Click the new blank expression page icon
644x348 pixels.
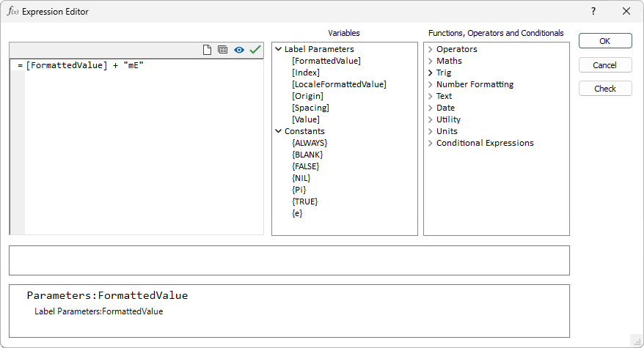click(207, 50)
